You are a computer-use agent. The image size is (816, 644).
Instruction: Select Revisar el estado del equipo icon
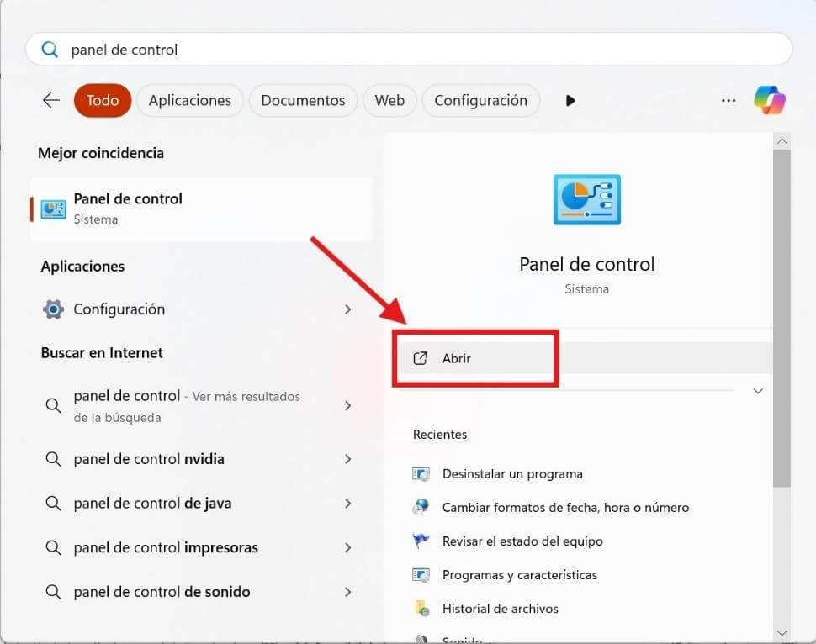tap(420, 541)
